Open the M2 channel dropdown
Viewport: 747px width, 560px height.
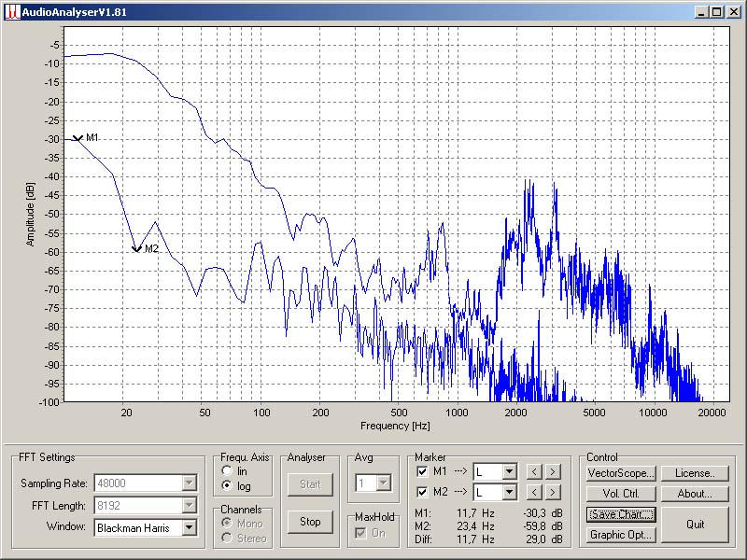coord(509,492)
